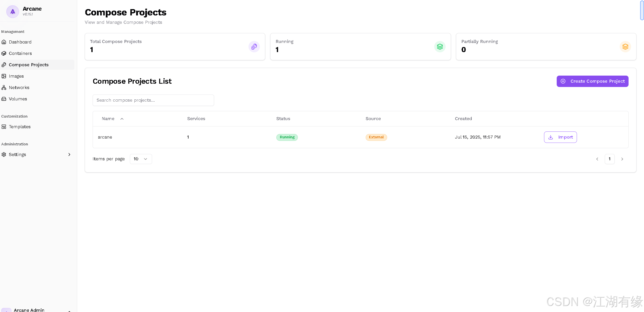
Task: Click the purple Total Compose Projects icon
Action: 254,47
